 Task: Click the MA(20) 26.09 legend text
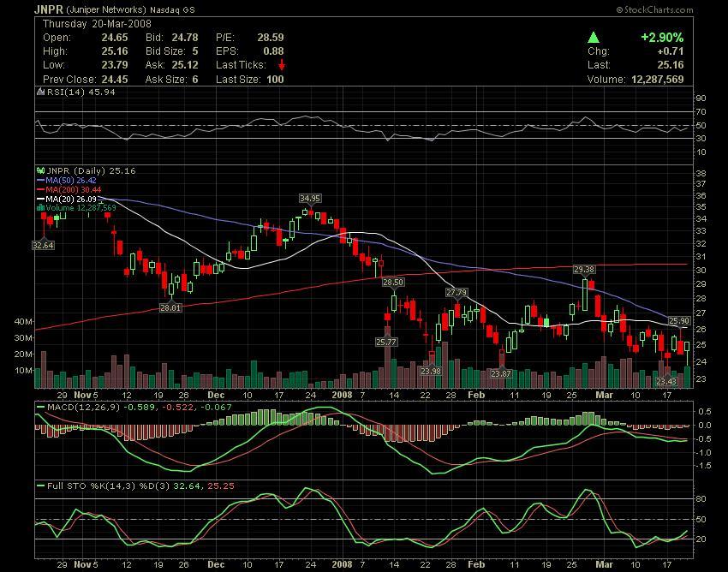[x=71, y=200]
